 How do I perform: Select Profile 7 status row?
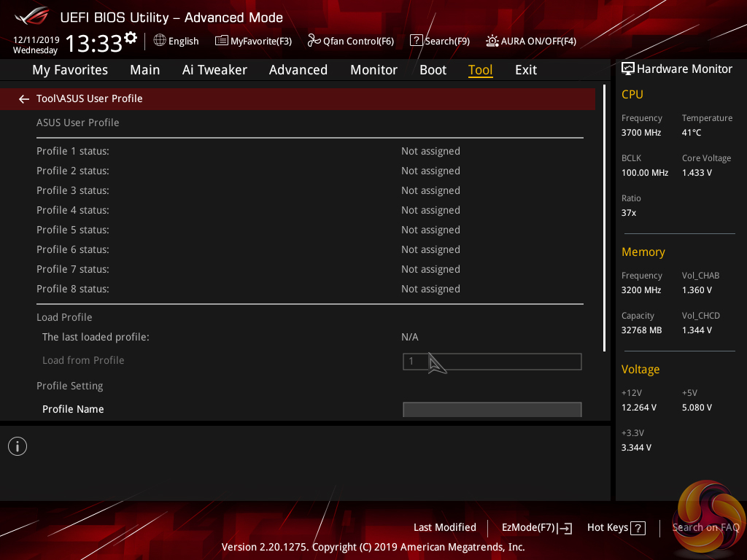(x=309, y=269)
